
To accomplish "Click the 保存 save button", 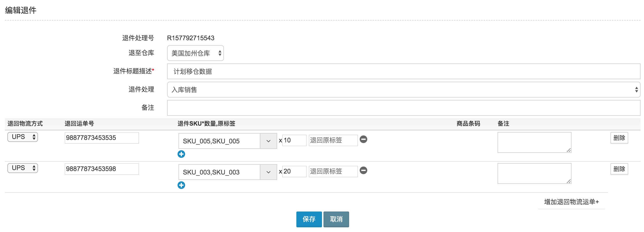I will tap(309, 219).
